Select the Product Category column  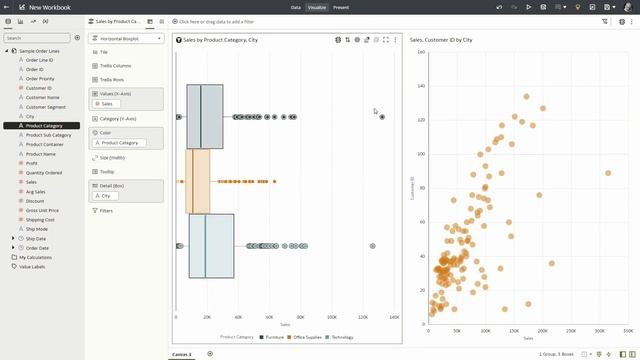[42, 126]
